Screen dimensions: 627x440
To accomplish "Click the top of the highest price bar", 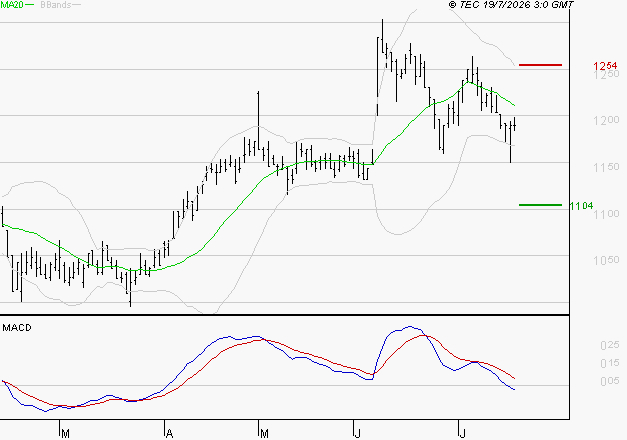I will 382,20.
